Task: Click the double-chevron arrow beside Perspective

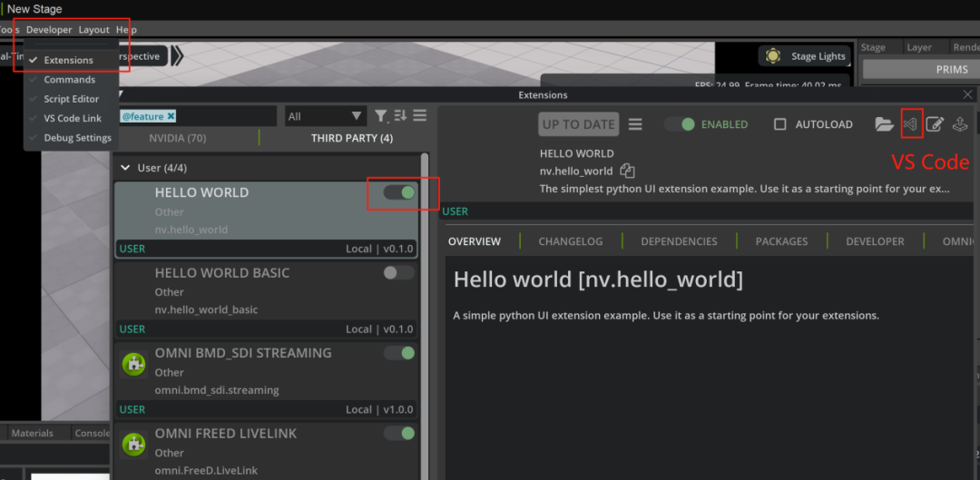Action: (x=177, y=56)
